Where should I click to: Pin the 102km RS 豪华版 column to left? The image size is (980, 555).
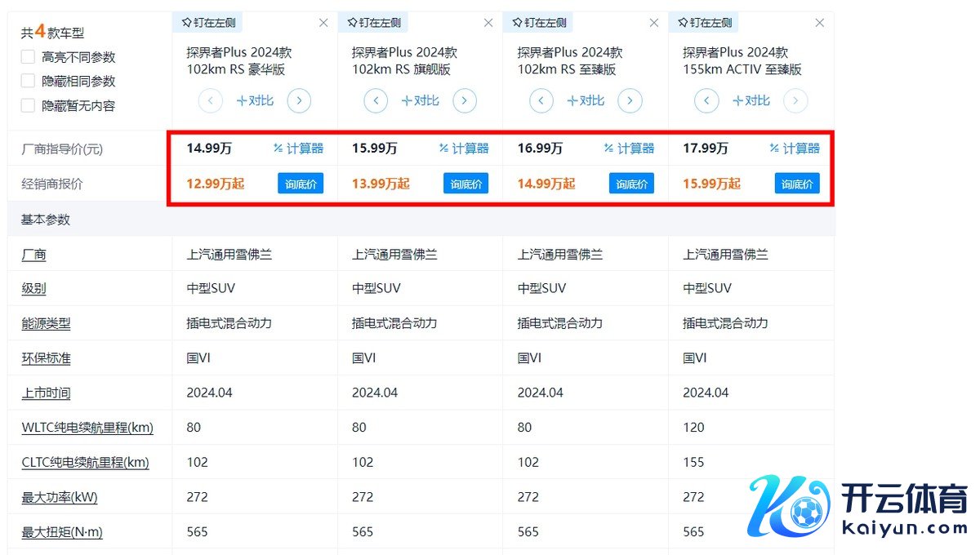click(208, 23)
